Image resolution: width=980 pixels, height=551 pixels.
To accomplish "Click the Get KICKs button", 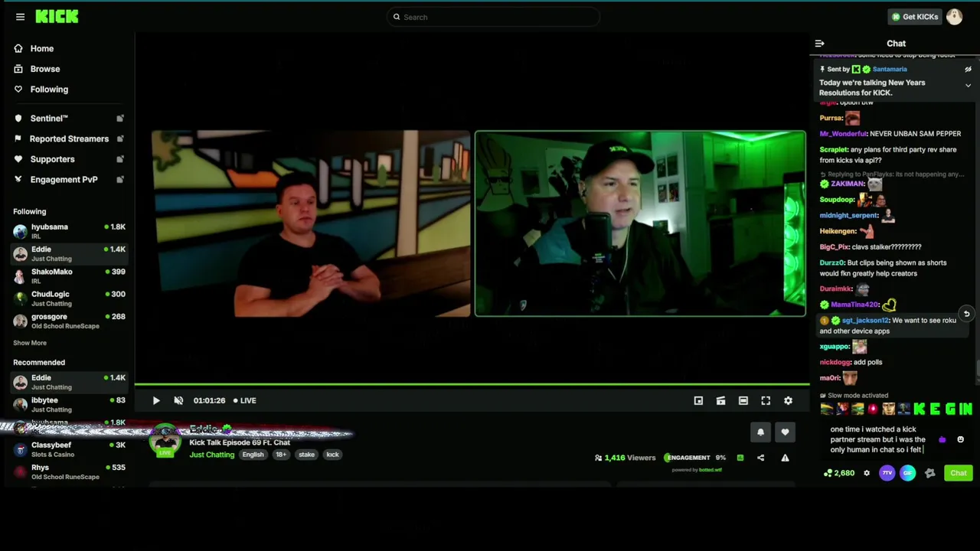I will tap(914, 17).
